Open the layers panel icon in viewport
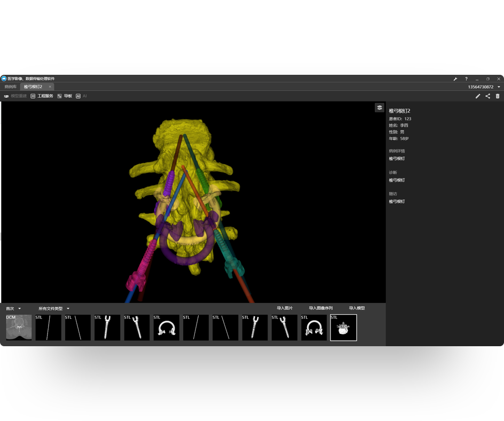504x421 pixels. 379,107
